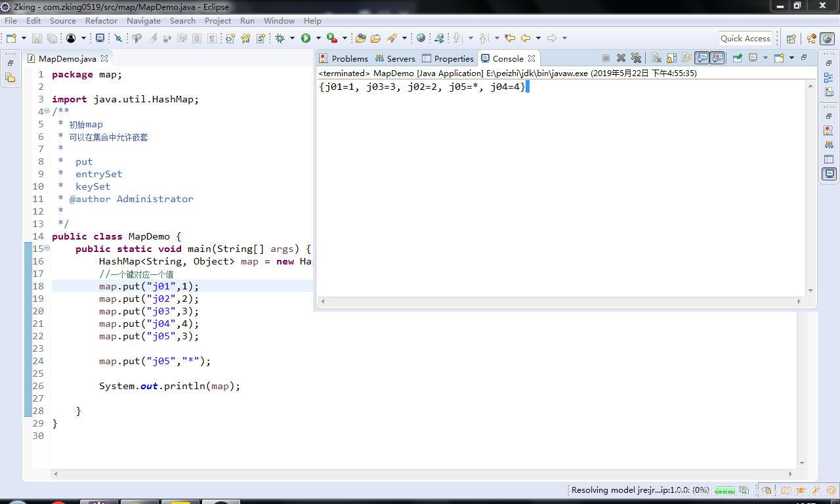Switch to the Servers tab
840x504 pixels.
point(395,58)
